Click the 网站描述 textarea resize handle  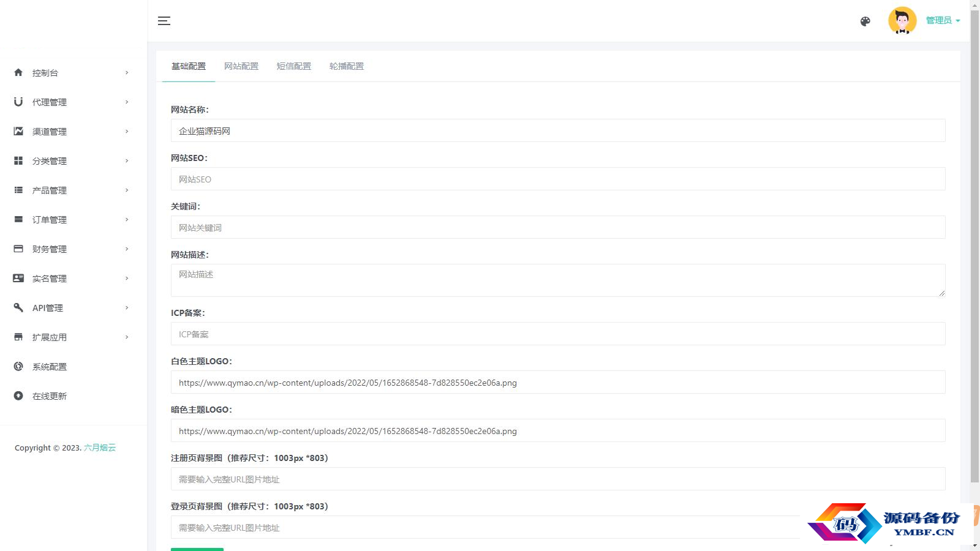pyautogui.click(x=941, y=293)
